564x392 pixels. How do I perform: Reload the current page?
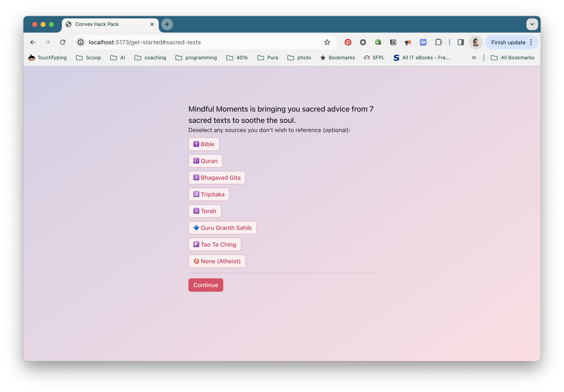(63, 42)
